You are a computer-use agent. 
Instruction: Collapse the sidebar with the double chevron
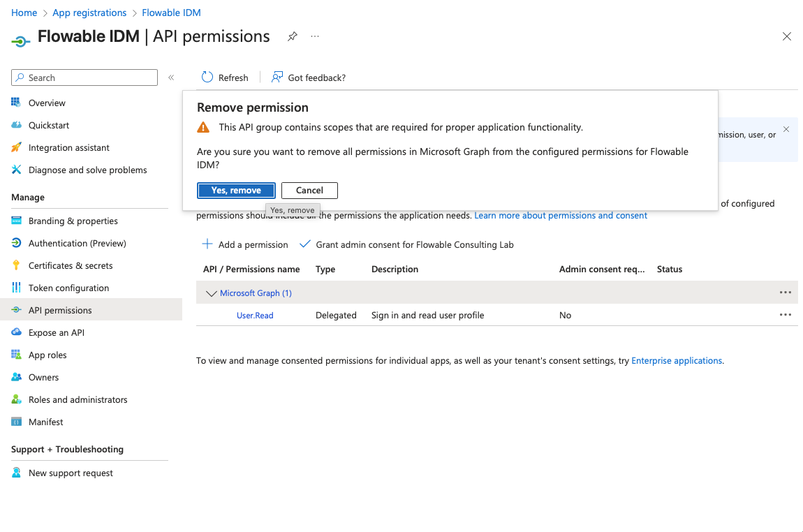click(x=171, y=77)
